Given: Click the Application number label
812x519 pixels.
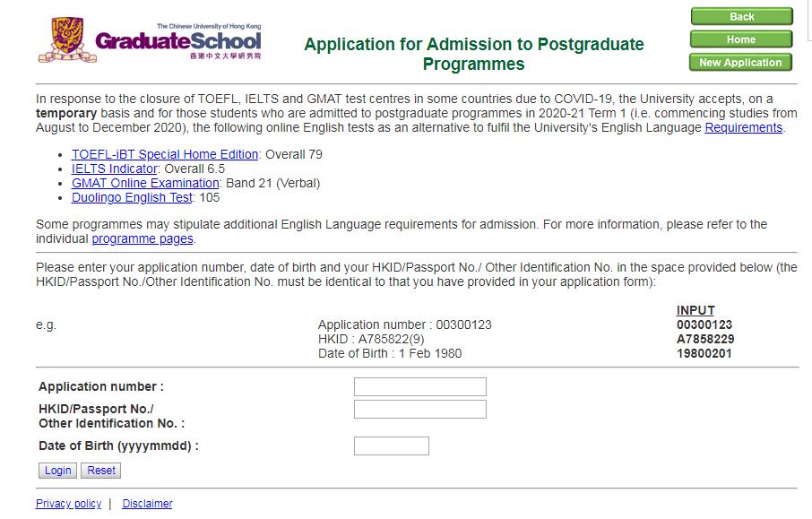Looking at the screenshot, I should pos(101,387).
